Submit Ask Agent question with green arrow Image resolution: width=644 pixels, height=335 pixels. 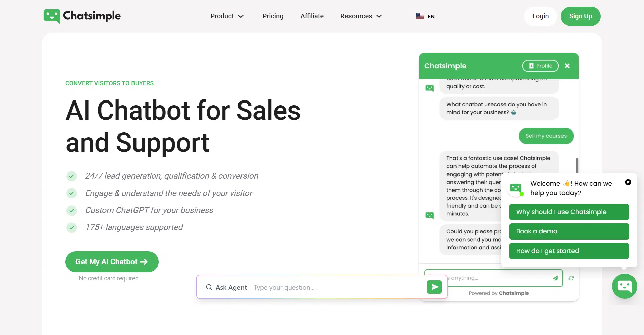(434, 287)
